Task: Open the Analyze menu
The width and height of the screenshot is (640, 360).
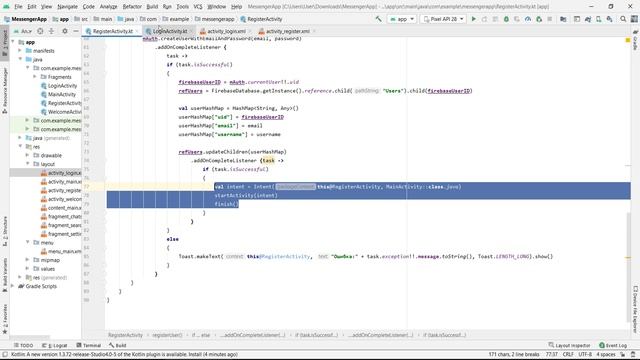Action: click(108, 7)
